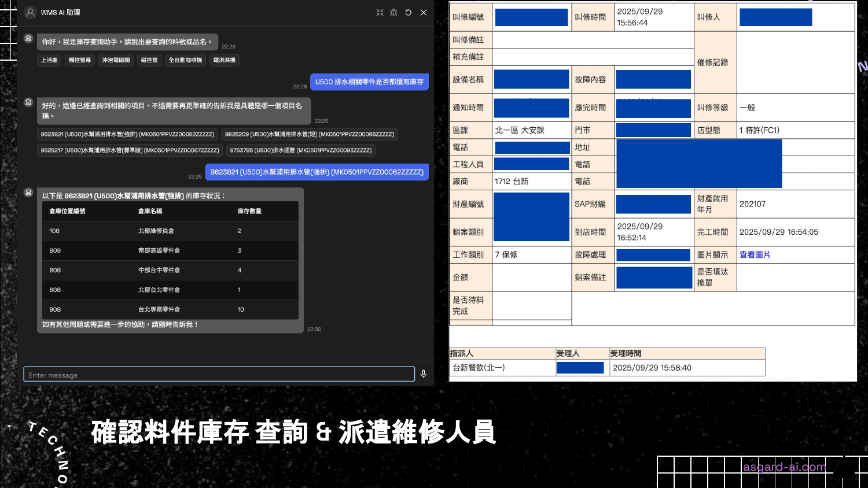868x488 pixels.
Task: Click the 完工時間 value 2025/09/29 16:54:05
Action: tap(779, 232)
